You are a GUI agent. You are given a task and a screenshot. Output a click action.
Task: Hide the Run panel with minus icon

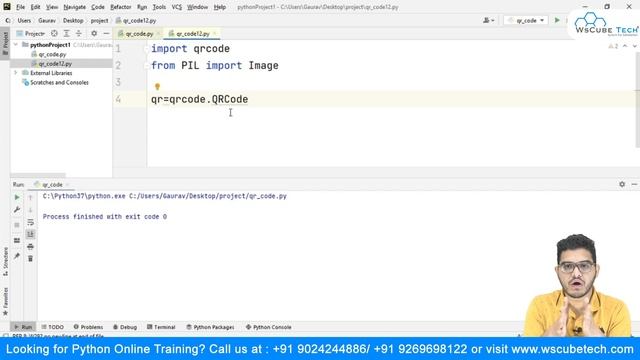[634, 184]
